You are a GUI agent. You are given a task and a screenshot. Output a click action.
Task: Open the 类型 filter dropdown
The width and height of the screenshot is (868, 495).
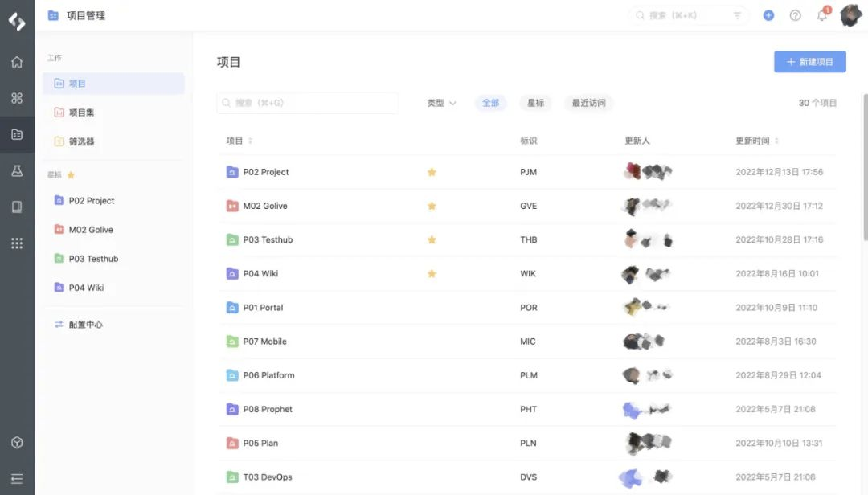(441, 102)
